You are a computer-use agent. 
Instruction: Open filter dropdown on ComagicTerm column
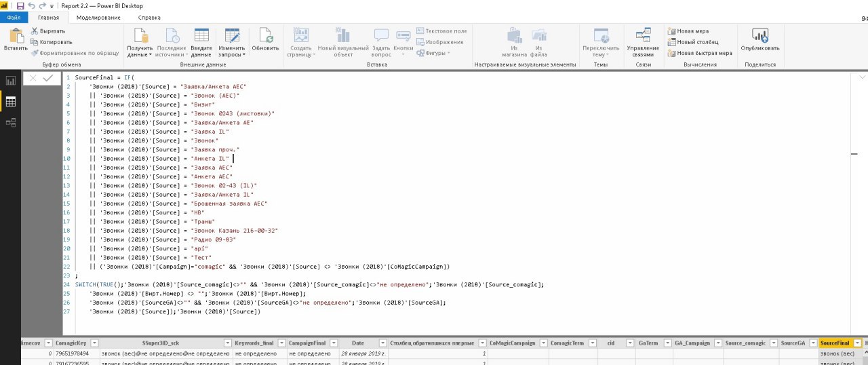pyautogui.click(x=591, y=343)
